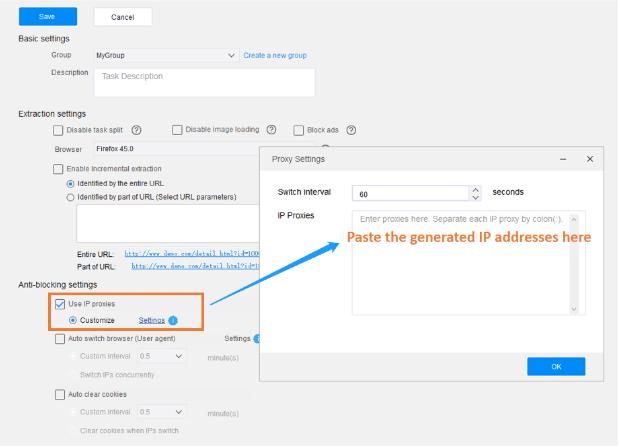Open Settings next to Auto switch browser
This screenshot has height=448, width=620.
coord(237,339)
